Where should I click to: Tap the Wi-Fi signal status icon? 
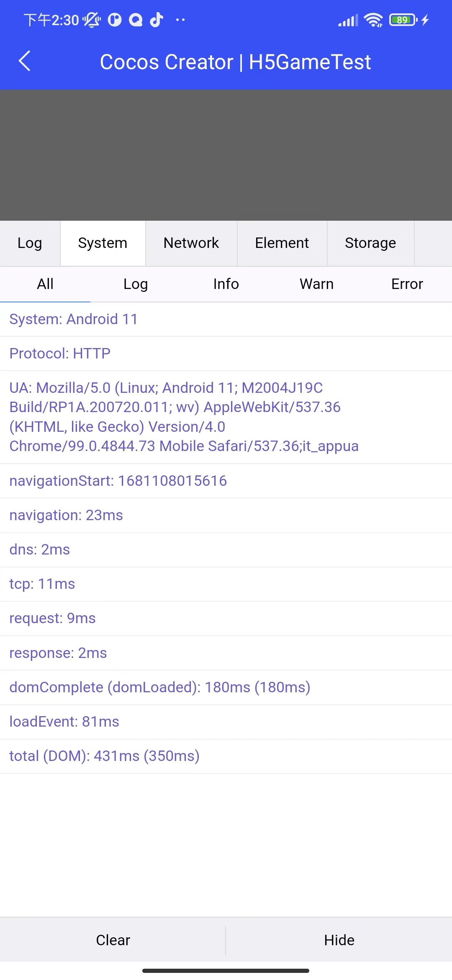tap(373, 20)
